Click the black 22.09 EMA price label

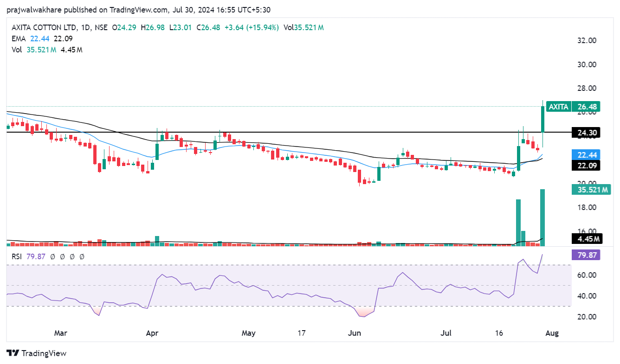(x=587, y=166)
